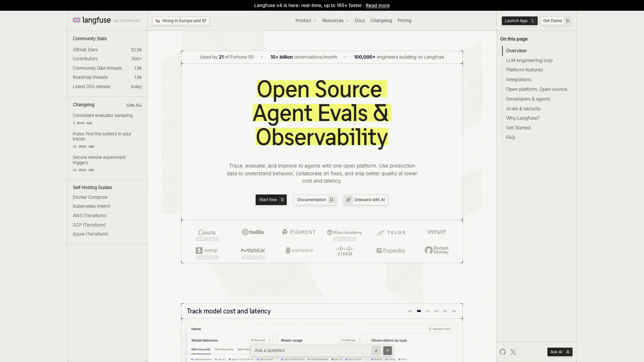Open the X (Twitter) icon link

pyautogui.click(x=513, y=352)
